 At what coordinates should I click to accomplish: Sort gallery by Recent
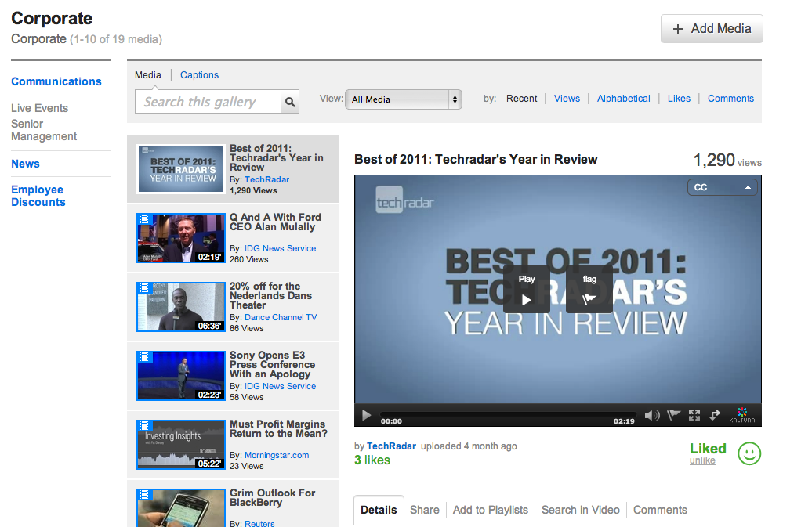(x=521, y=99)
